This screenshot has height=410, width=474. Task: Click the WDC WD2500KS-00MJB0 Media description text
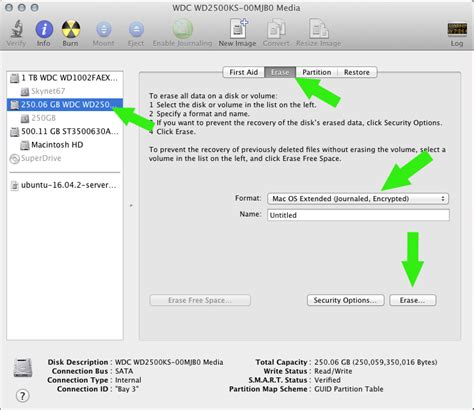[169, 362]
